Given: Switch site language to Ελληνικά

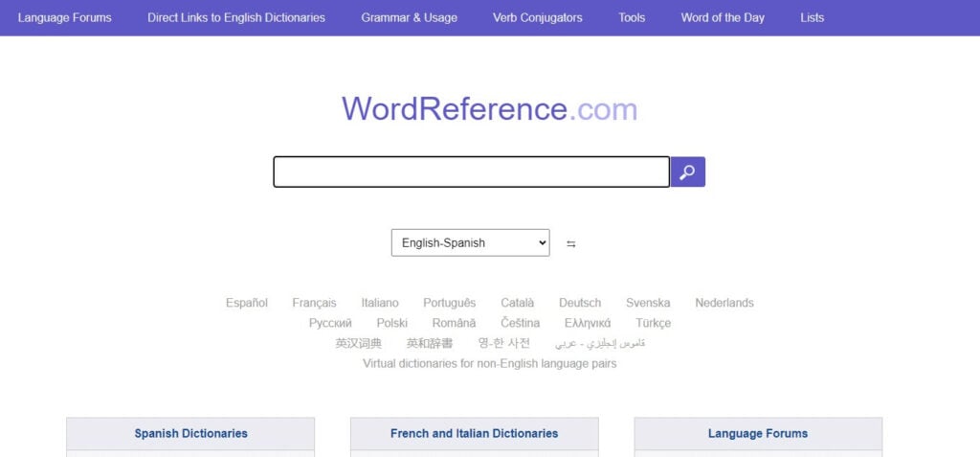Looking at the screenshot, I should 588,323.
